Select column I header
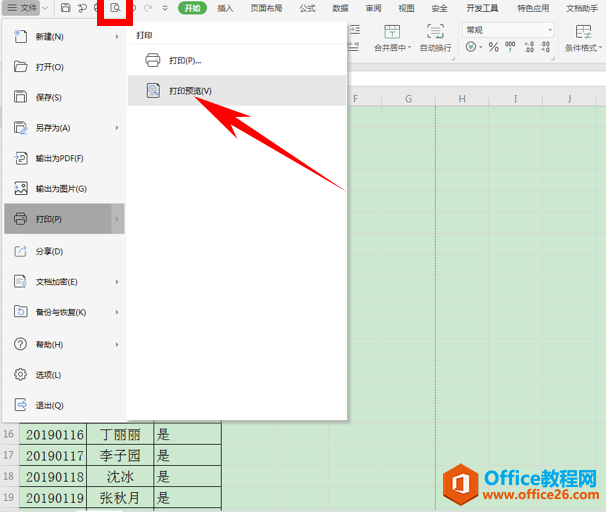Viewport: 606px width, 512px height. click(515, 99)
